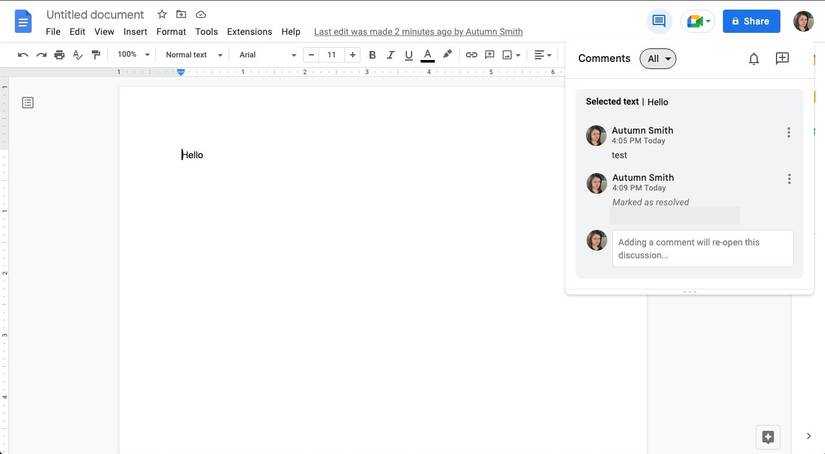Click the Undo arrow

pos(23,55)
